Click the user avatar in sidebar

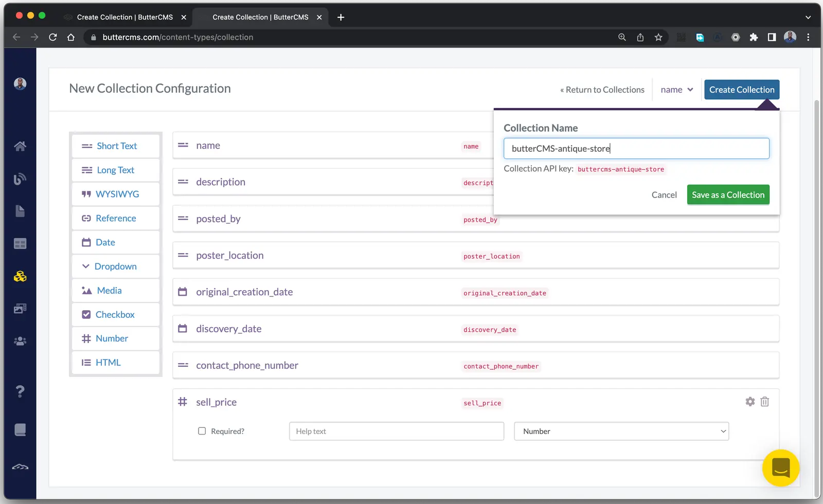tap(20, 84)
